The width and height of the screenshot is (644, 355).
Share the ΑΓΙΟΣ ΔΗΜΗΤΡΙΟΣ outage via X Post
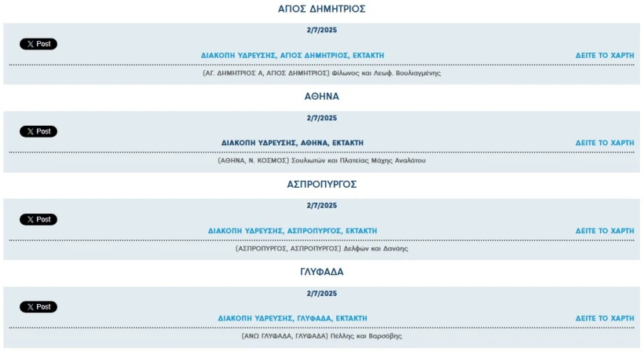(x=38, y=44)
